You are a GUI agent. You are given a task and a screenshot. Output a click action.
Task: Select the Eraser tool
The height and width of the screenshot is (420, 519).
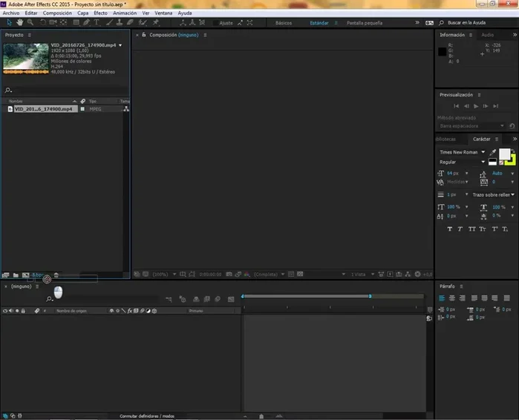coord(130,22)
